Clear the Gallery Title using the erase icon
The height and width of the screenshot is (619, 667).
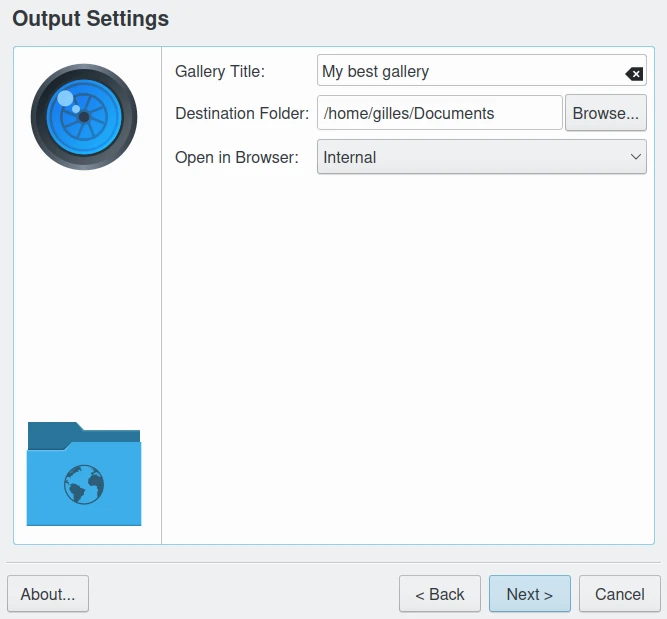coord(634,73)
